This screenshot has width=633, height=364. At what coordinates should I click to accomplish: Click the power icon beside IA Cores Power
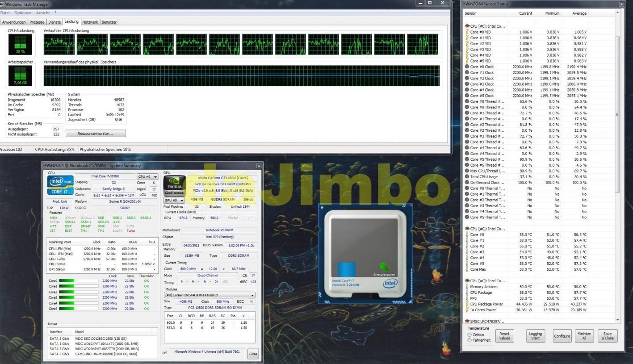pyautogui.click(x=467, y=310)
